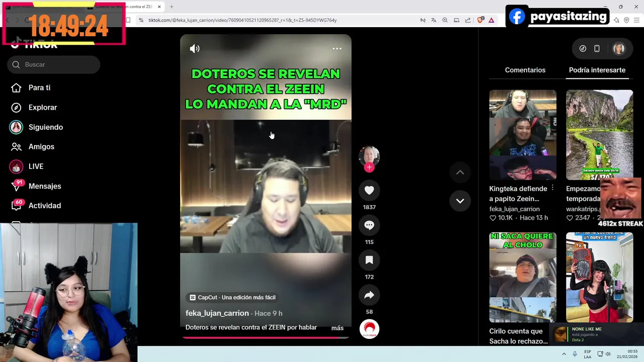Open the Explorar page
Screen dimensions: 644x362
coord(43,107)
